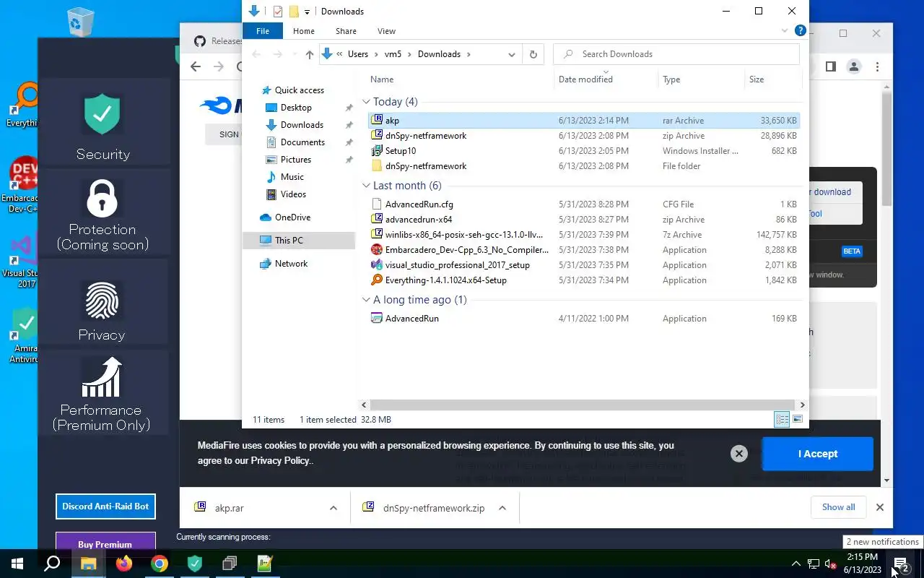Select This PC in navigation pane
Image resolution: width=924 pixels, height=578 pixels.
coord(299,241)
